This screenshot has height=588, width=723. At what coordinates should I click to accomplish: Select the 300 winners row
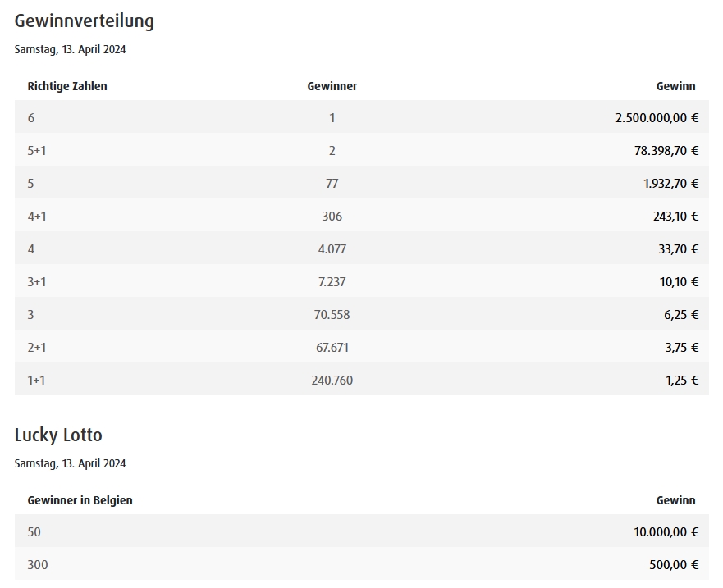[362, 563]
